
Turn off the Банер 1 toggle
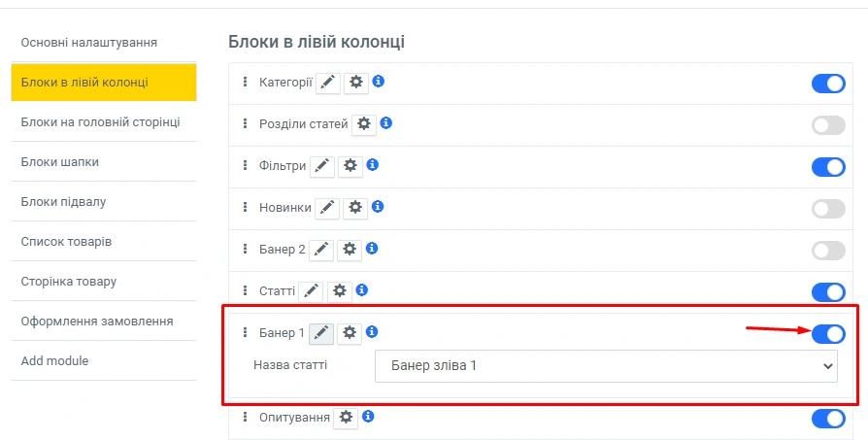click(828, 334)
